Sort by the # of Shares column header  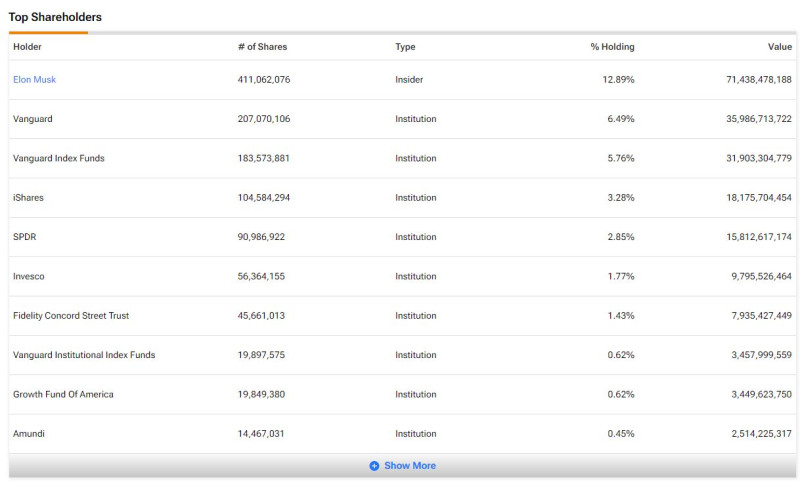click(262, 47)
